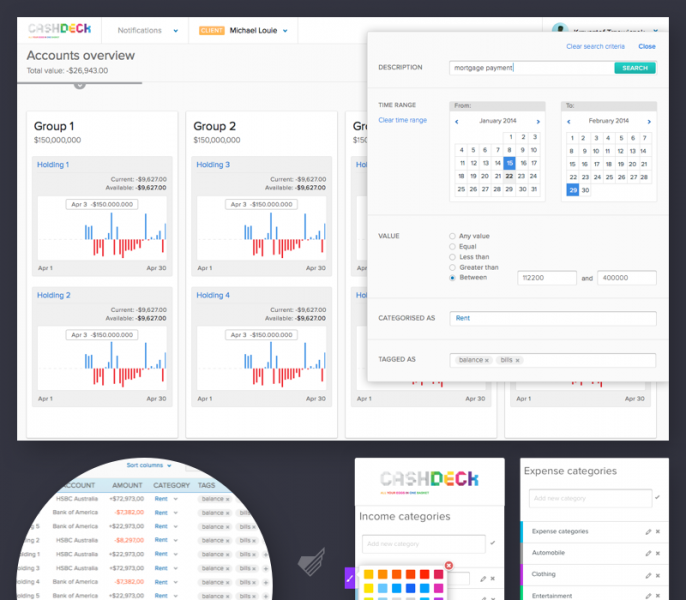Expand category chevron in the -$8,297,00 row
This screenshot has width=686, height=600.
(x=175, y=540)
